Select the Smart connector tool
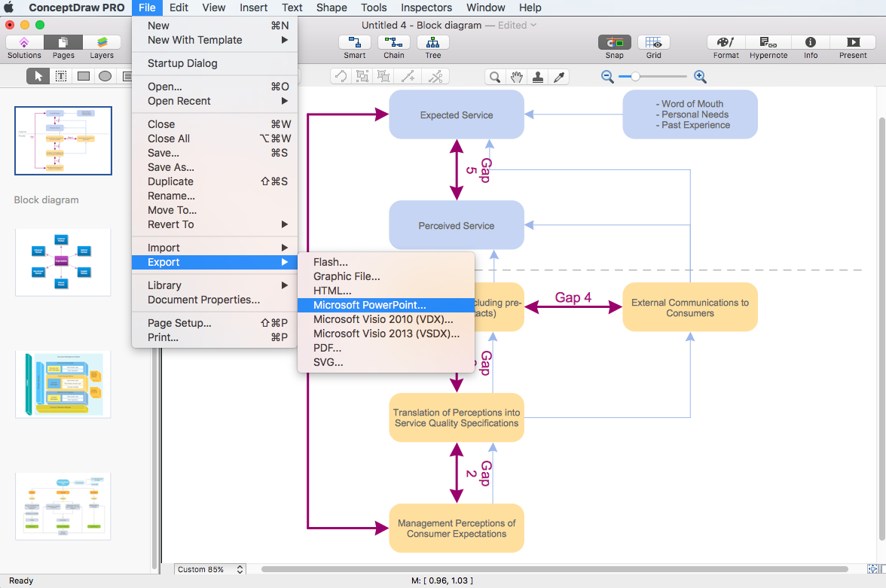886x588 pixels. pos(354,43)
